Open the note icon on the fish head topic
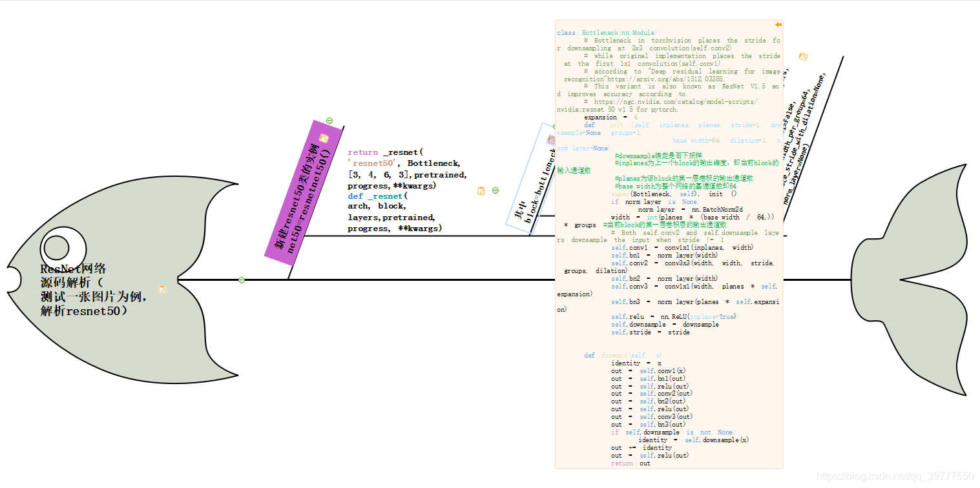980x488 pixels. 162,290
